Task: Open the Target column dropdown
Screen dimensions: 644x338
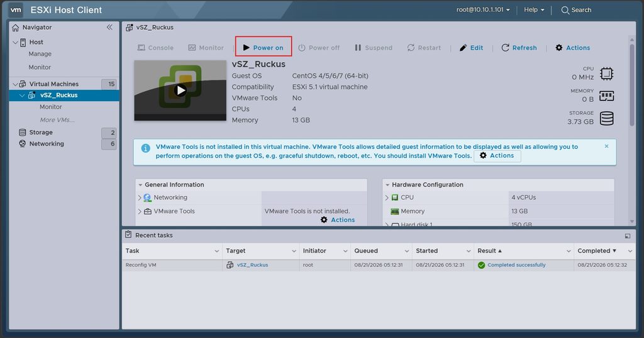Action: coord(294,251)
